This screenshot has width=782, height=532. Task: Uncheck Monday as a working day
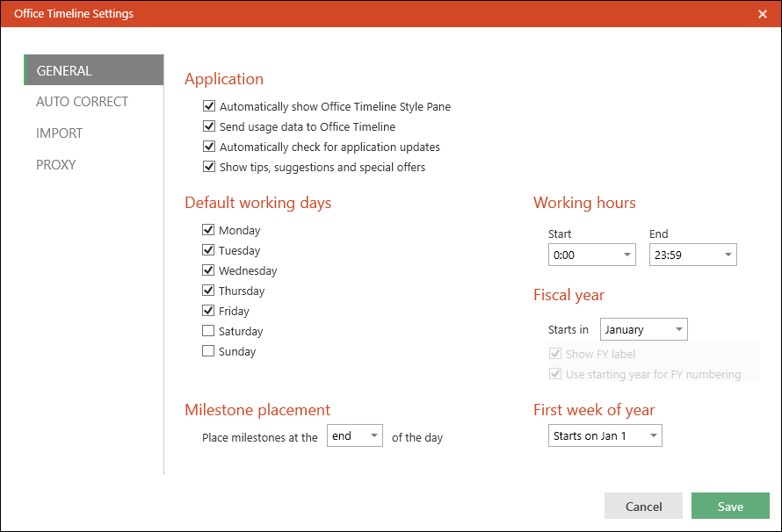pos(208,230)
